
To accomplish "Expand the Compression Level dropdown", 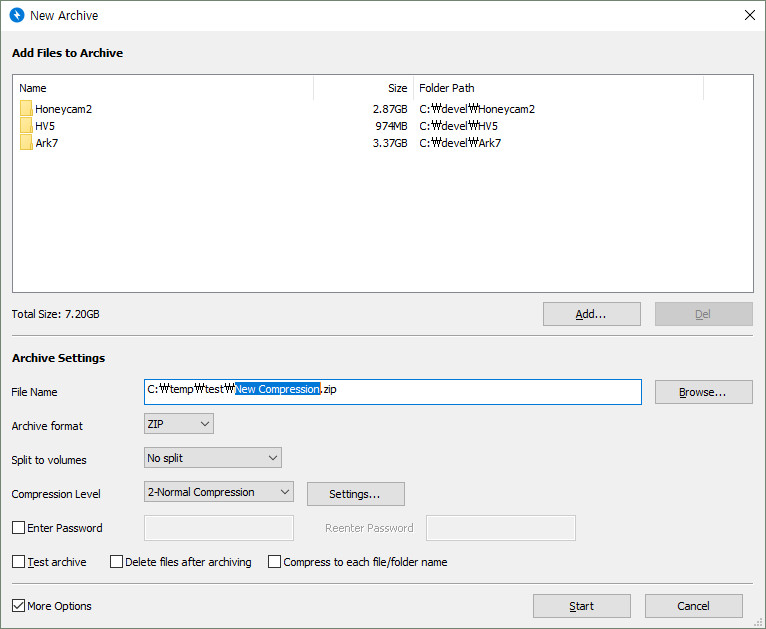I will (219, 492).
